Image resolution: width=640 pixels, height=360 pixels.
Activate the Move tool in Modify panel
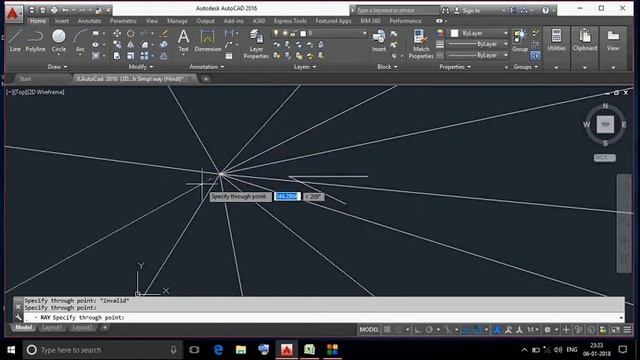[117, 33]
